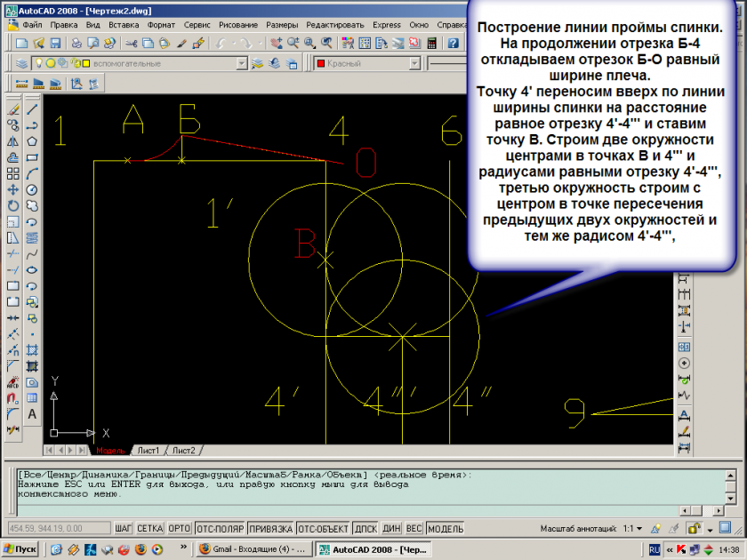Select the Multiline Text tool
The image size is (747, 560).
[32, 413]
